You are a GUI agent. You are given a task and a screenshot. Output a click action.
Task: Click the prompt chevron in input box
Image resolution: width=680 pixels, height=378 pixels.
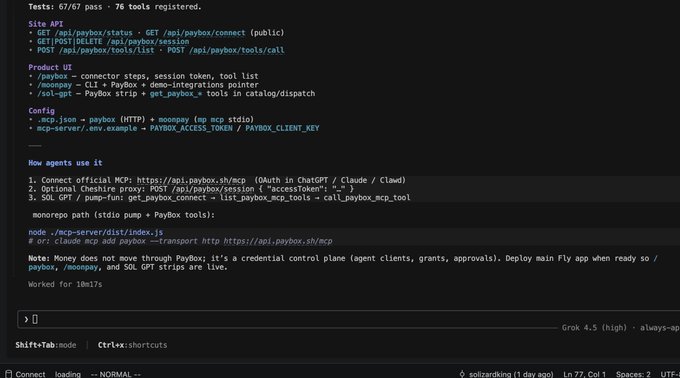tap(26, 319)
